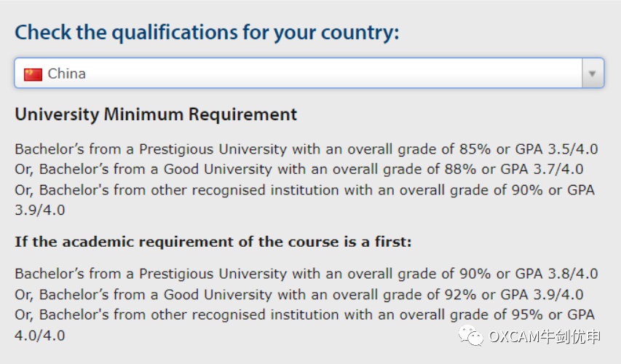Click the OXCAM牛剑优申 watermark text
Screen dimensions: 621x364
545,336
